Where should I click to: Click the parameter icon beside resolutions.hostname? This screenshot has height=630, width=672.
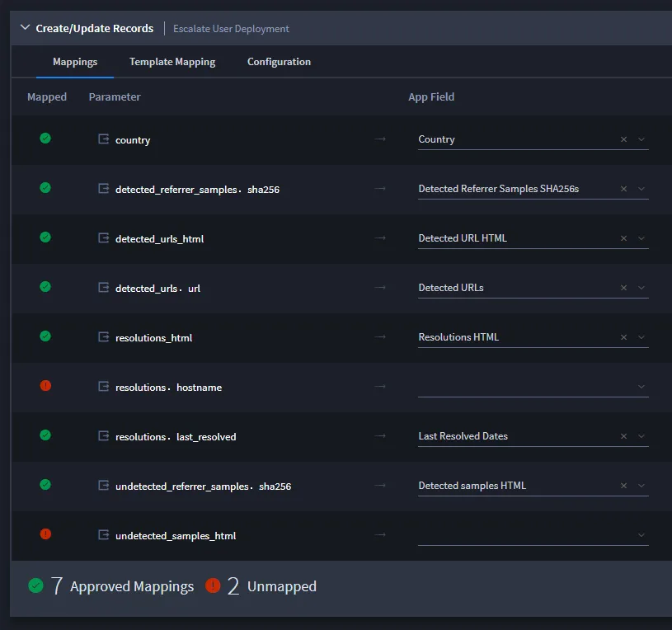[104, 387]
